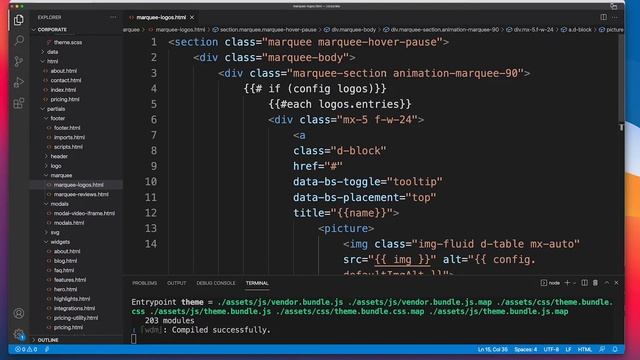The width and height of the screenshot is (640, 360).
Task: Click the feedback icon in status bar
Action: tap(602, 349)
